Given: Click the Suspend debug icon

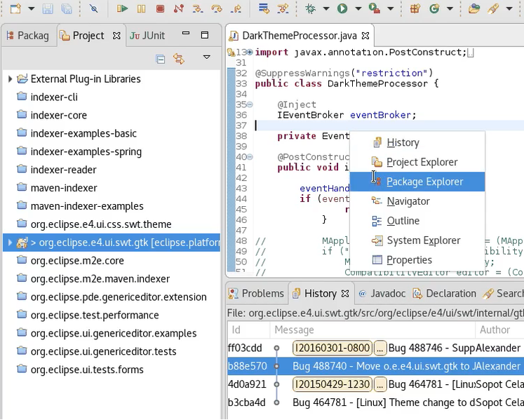Looking at the screenshot, I should pos(142,8).
